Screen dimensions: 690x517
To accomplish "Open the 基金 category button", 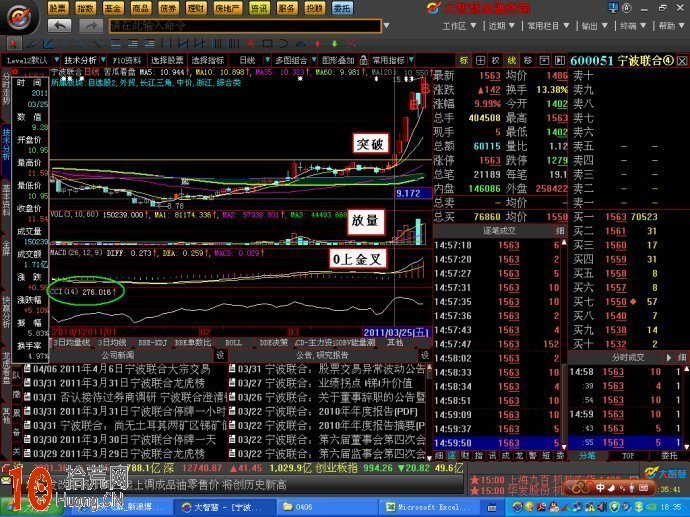I will (x=113, y=8).
